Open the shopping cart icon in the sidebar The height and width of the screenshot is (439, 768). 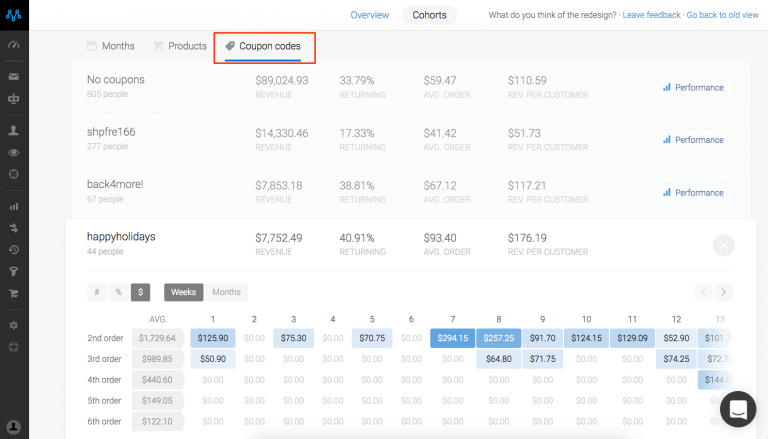click(x=14, y=293)
